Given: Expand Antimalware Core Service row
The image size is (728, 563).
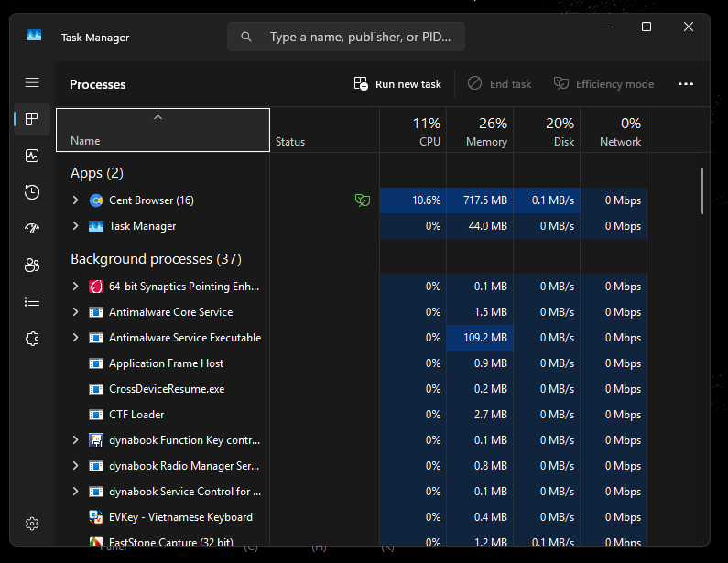Looking at the screenshot, I should (x=75, y=312).
